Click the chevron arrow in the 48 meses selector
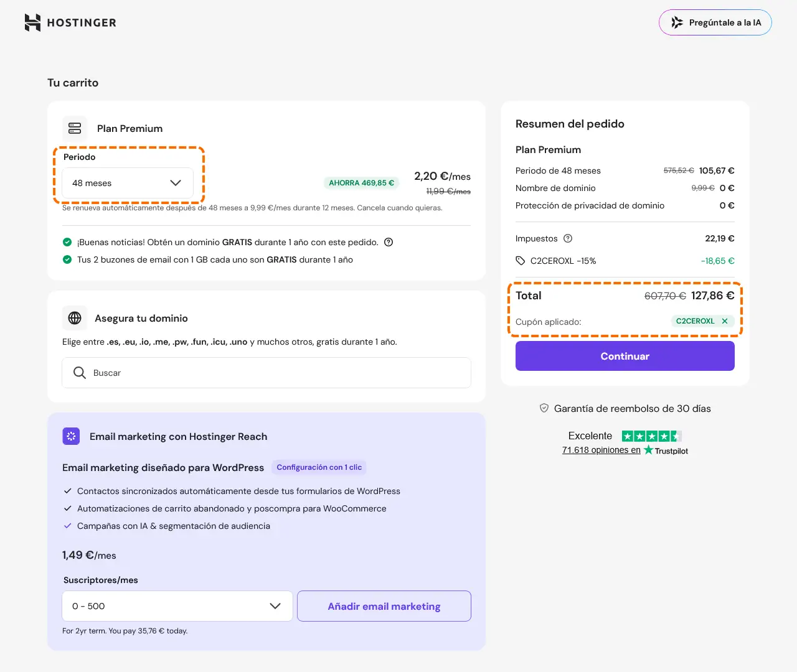 tap(176, 183)
